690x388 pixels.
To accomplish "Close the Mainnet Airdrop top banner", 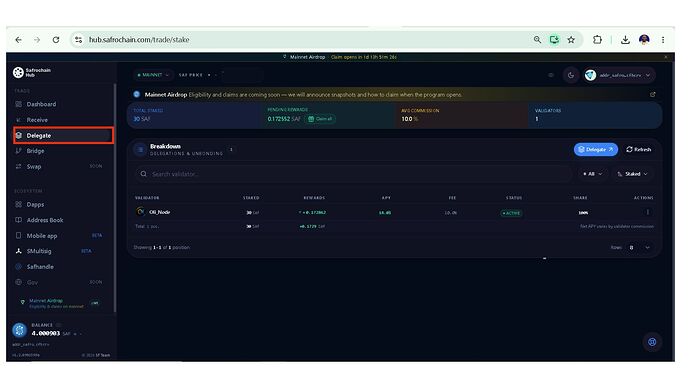I will point(666,57).
